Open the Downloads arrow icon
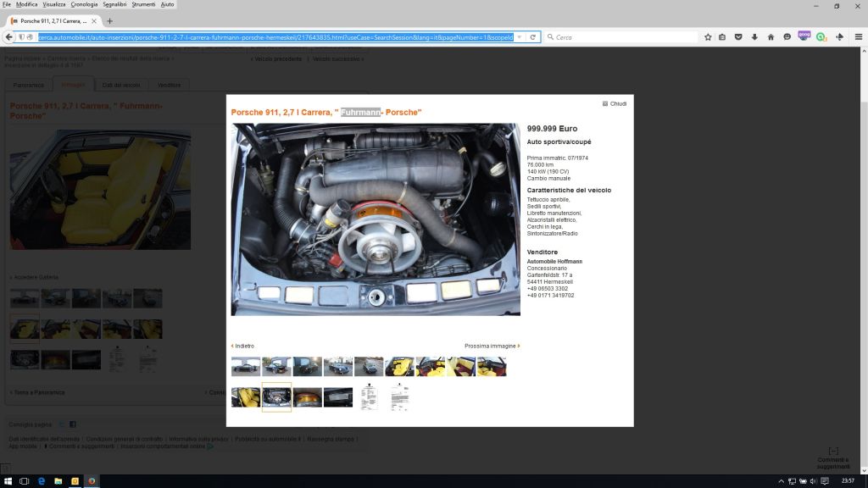The height and width of the screenshot is (488, 868). (x=754, y=37)
